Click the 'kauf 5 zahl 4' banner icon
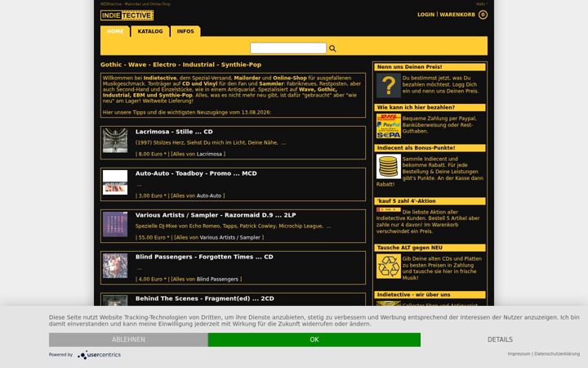Viewport: 588px width, 368px height. click(389, 209)
